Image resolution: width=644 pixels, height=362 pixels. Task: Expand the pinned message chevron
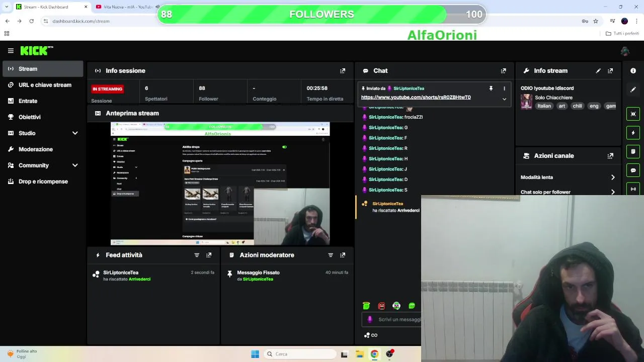pyautogui.click(x=504, y=99)
